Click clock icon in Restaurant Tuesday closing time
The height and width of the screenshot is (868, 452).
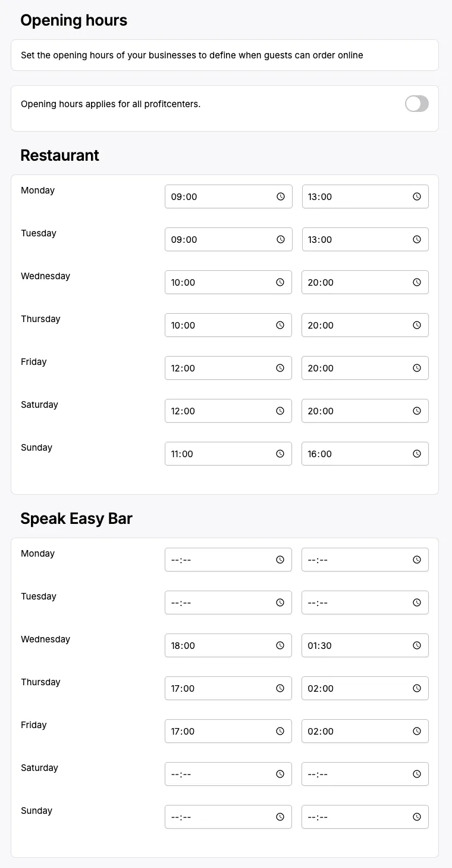pyautogui.click(x=417, y=239)
